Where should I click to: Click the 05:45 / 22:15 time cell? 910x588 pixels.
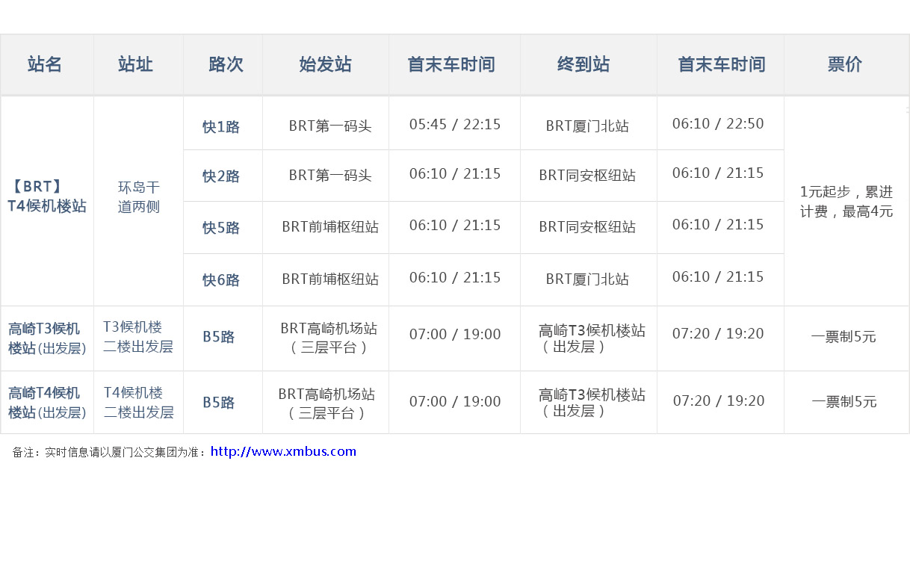pyautogui.click(x=455, y=124)
